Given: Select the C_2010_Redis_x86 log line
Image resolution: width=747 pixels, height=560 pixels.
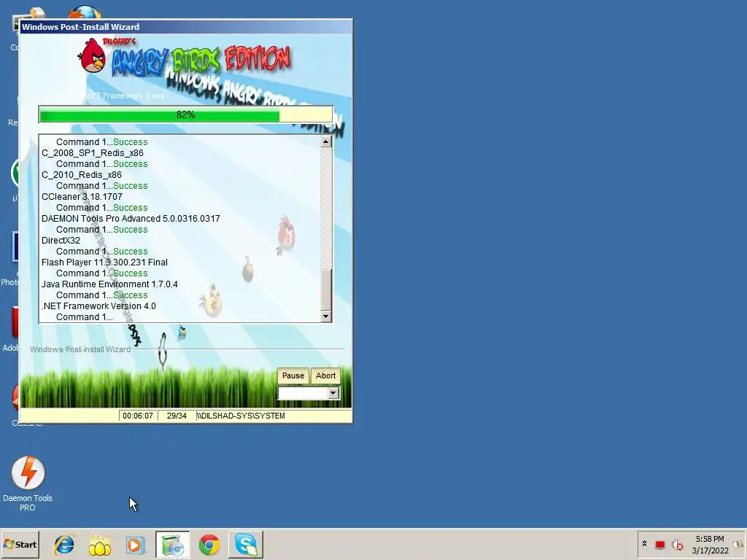Looking at the screenshot, I should tap(82, 175).
